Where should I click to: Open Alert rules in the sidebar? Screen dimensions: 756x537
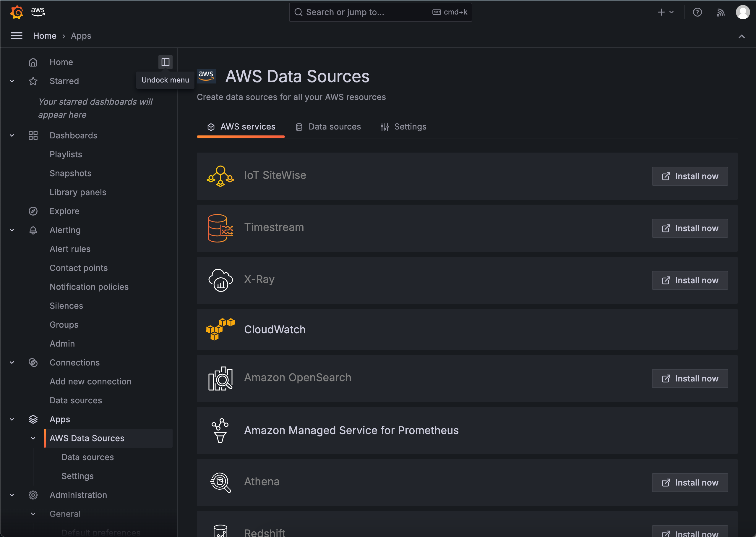(70, 249)
